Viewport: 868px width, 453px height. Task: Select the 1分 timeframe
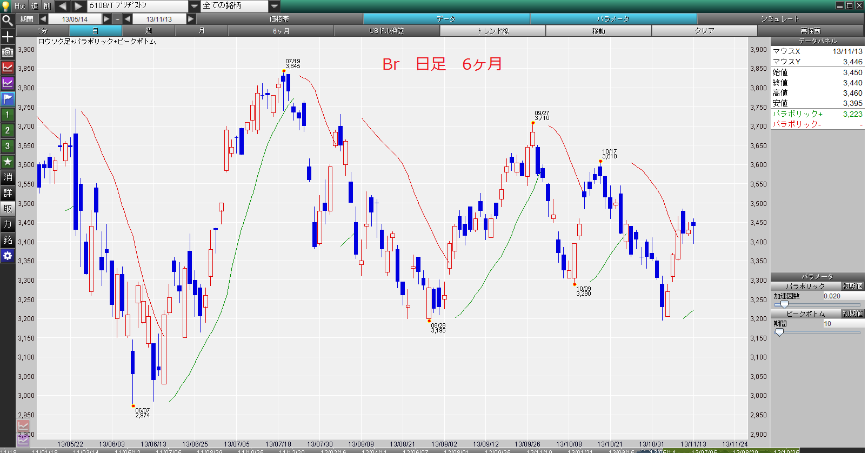tap(43, 31)
